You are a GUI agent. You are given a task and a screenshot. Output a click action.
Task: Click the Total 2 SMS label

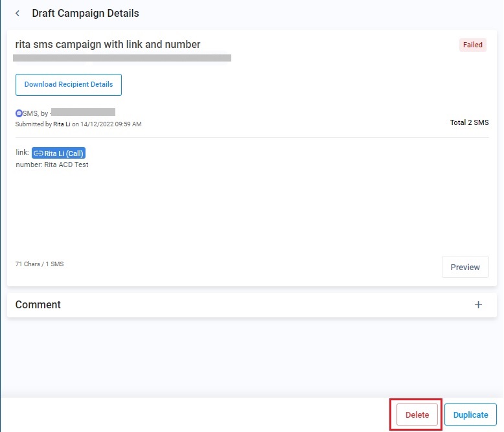coord(469,122)
